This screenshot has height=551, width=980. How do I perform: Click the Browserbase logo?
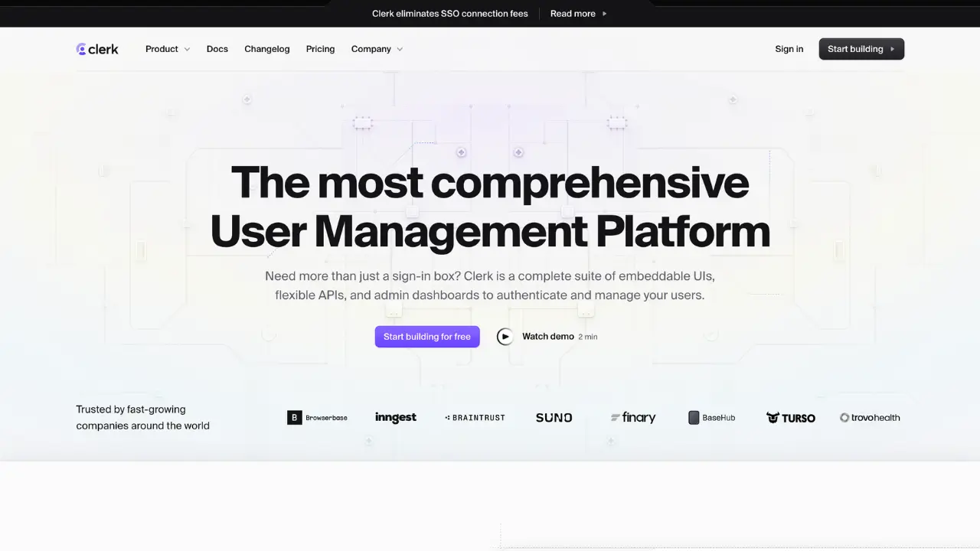coord(317,418)
